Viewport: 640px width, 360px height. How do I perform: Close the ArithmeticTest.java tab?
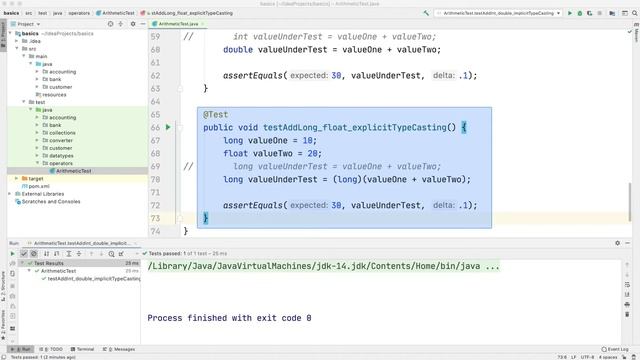click(202, 24)
